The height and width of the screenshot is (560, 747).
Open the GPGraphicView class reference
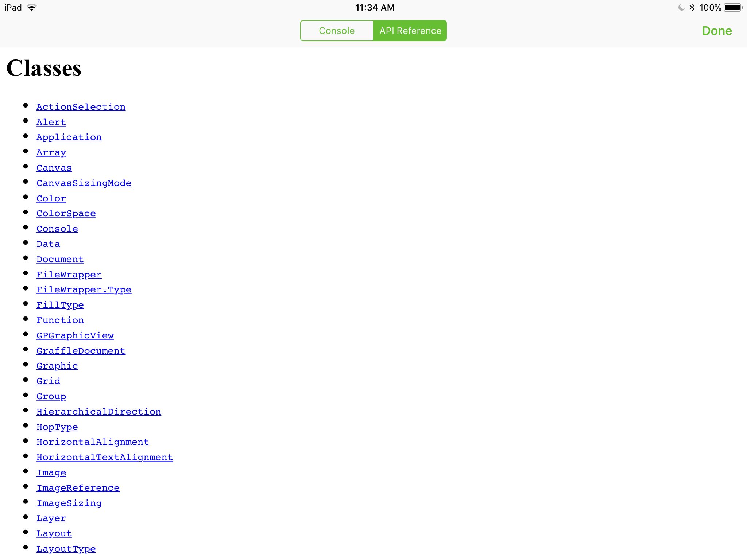(75, 335)
